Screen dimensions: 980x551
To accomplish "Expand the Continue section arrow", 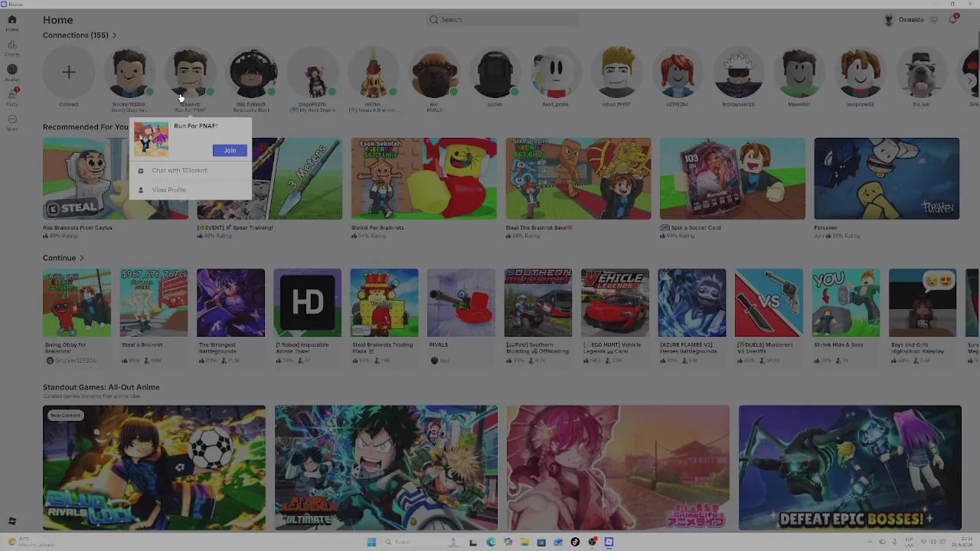I will (x=82, y=258).
